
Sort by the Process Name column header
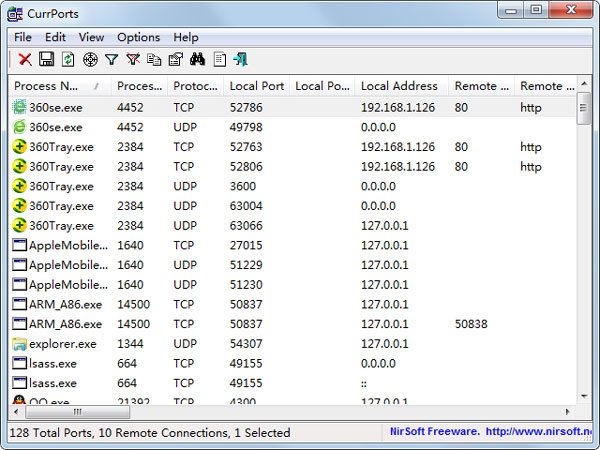(x=60, y=86)
